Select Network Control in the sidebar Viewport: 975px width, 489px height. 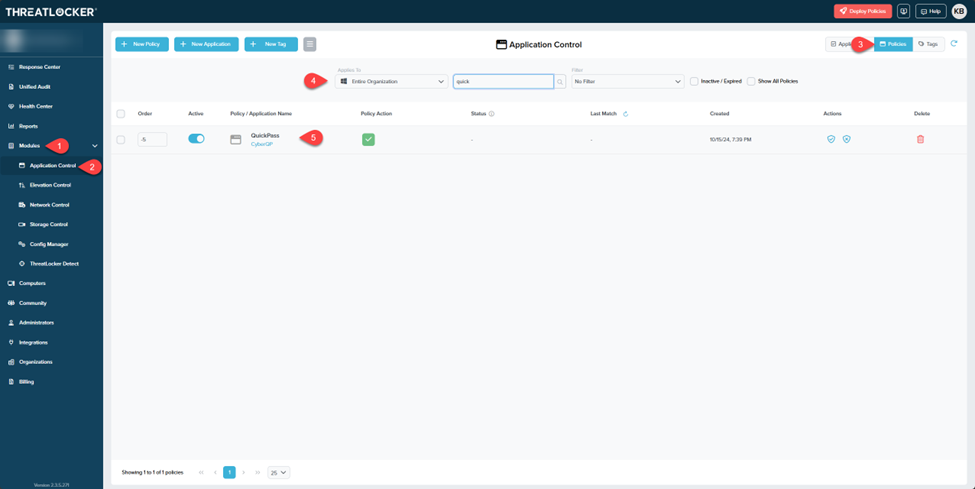tap(52, 205)
